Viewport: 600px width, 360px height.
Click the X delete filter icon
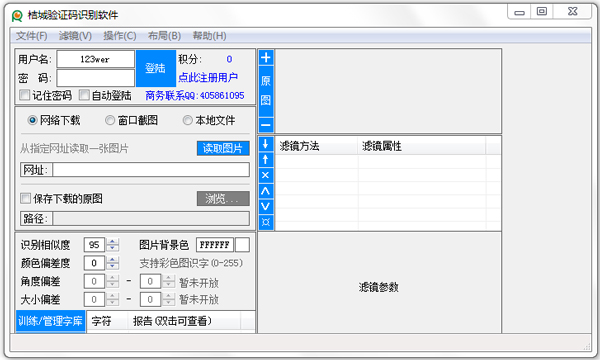266,175
